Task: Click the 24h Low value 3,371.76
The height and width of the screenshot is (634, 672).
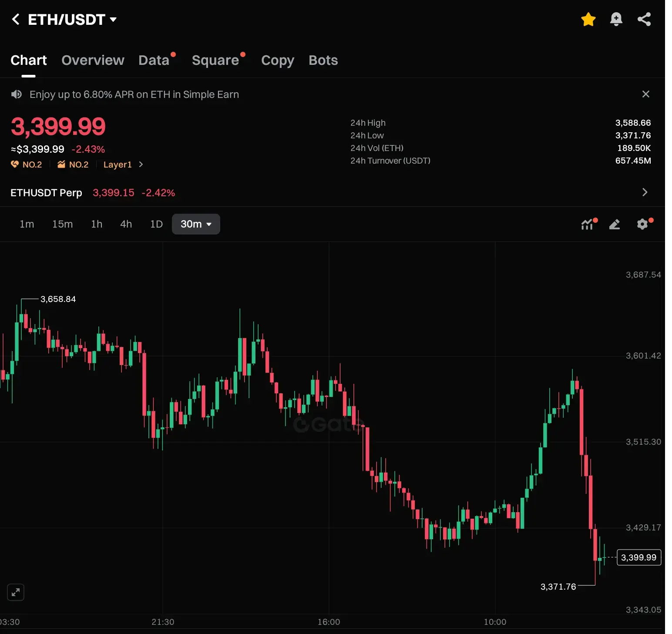Action: click(633, 135)
